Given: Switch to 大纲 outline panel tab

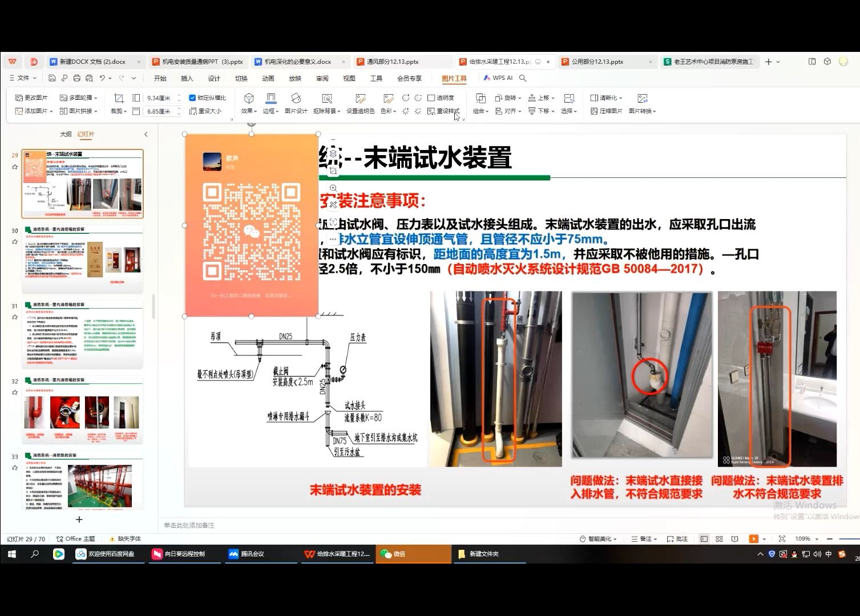Looking at the screenshot, I should click(x=66, y=134).
